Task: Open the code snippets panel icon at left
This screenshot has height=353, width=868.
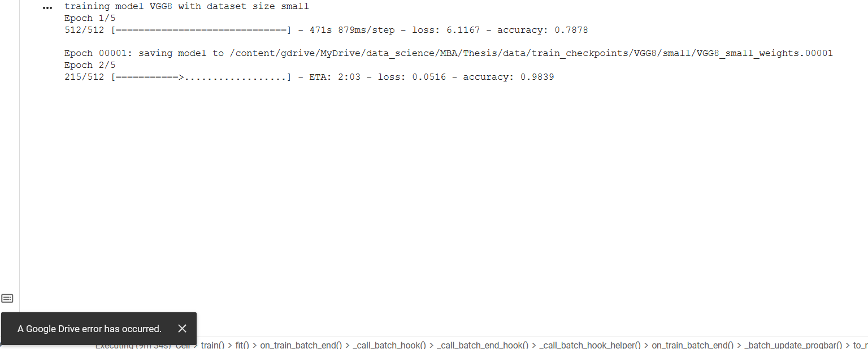Action: 7,298
